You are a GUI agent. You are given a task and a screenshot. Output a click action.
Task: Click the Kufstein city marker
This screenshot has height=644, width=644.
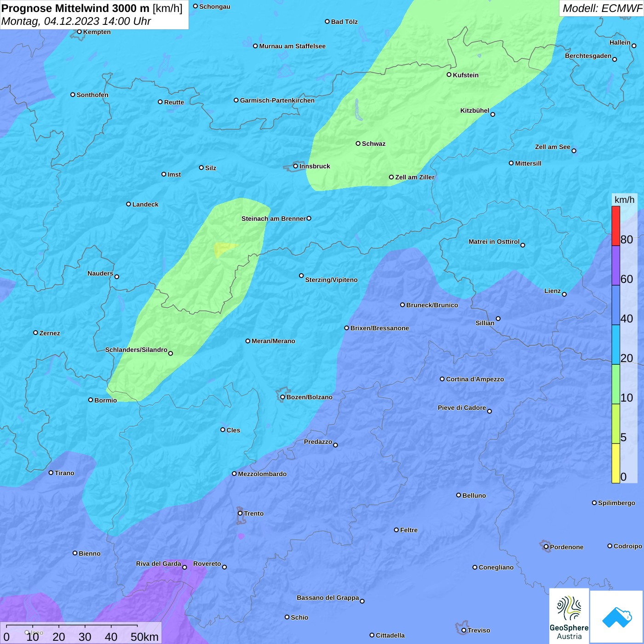coord(449,75)
